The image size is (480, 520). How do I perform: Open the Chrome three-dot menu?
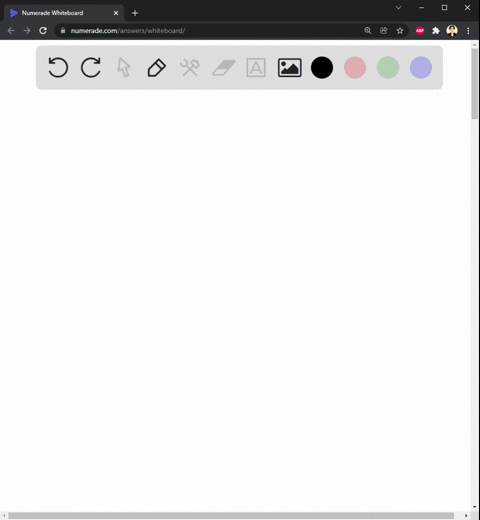(468, 31)
